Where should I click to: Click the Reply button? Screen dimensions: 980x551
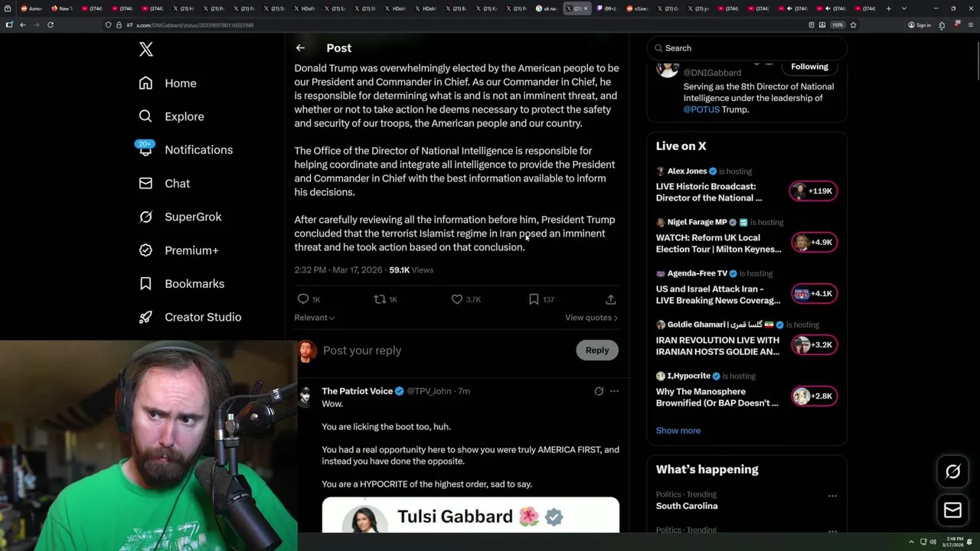[x=597, y=350]
